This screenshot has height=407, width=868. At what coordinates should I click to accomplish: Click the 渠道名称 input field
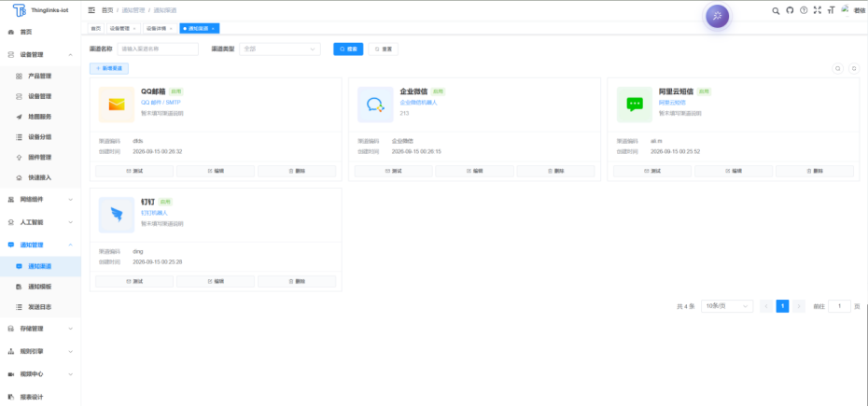coord(158,49)
